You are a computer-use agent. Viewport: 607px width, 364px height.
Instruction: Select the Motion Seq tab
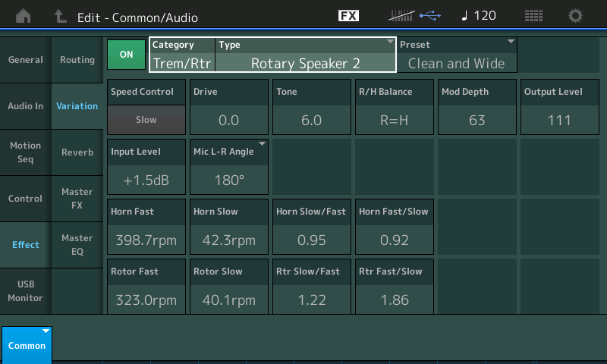click(25, 152)
